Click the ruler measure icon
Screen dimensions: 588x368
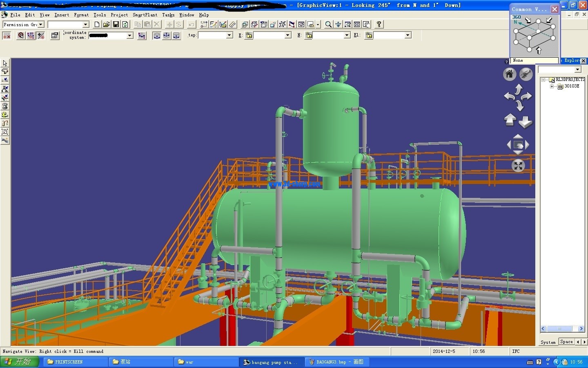coord(232,25)
